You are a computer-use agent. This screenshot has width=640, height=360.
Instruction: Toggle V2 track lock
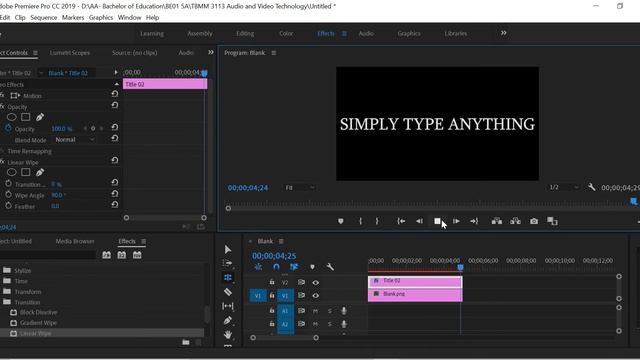[272, 282]
